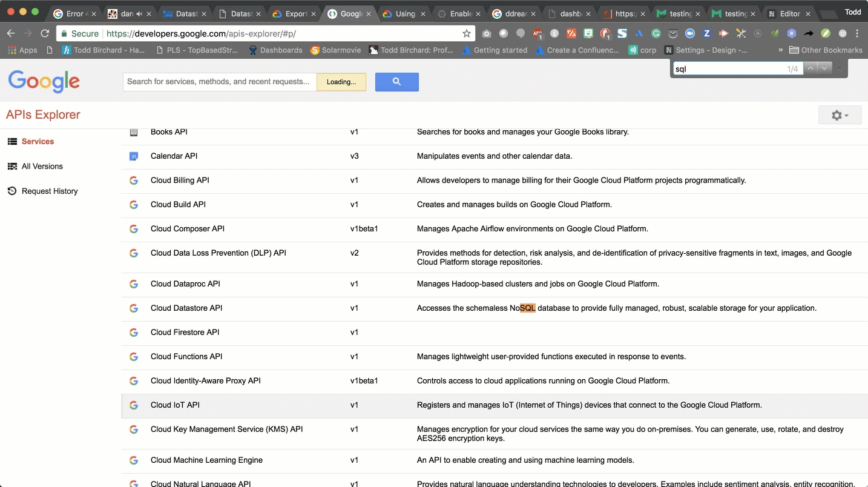The height and width of the screenshot is (487, 868).
Task: Open the Solarmovie bookmark
Action: tap(336, 50)
